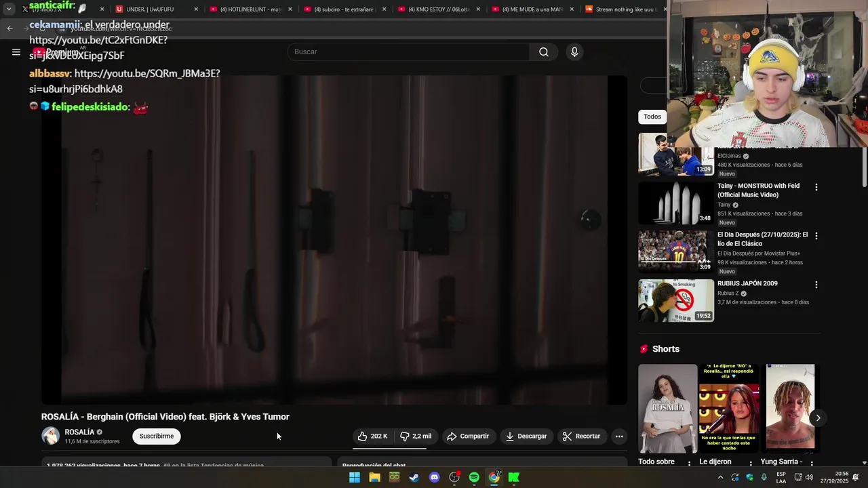
Task: Open the Compartir share option
Action: (x=468, y=436)
